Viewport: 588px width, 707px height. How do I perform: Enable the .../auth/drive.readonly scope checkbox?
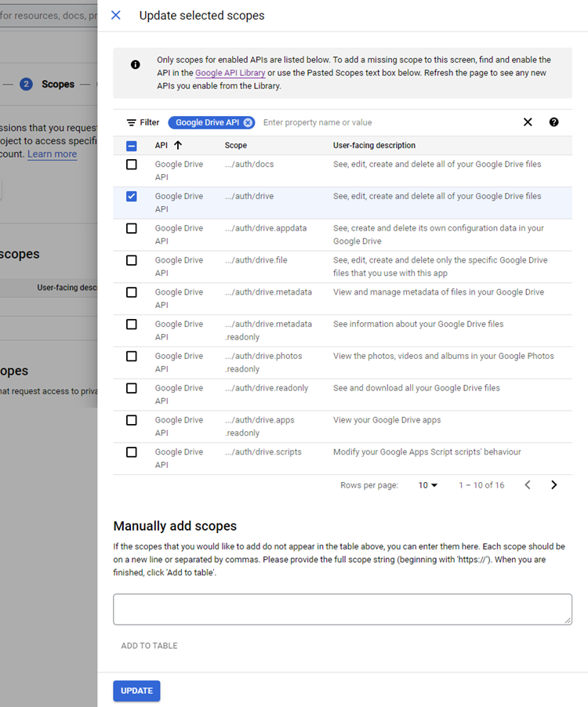point(132,388)
